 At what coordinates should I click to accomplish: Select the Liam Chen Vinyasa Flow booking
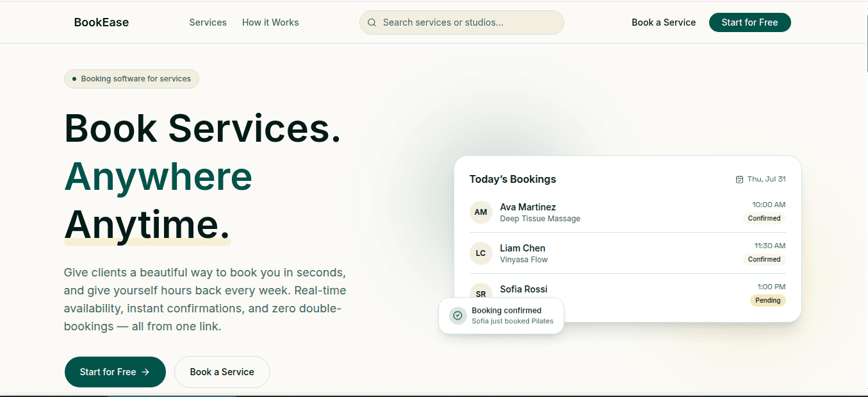pos(627,253)
